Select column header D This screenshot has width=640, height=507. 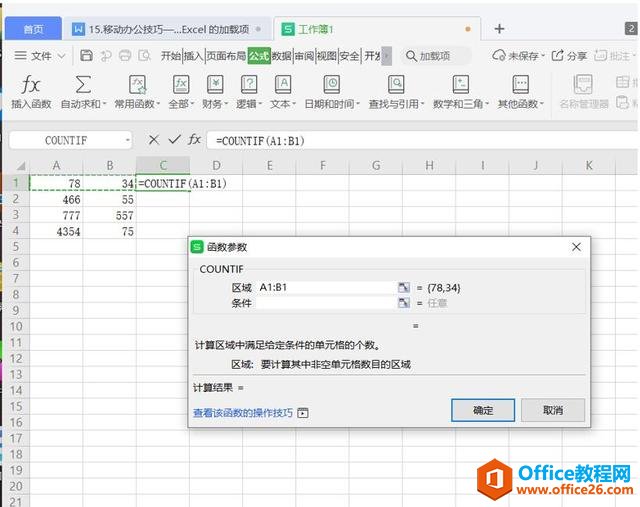pyautogui.click(x=216, y=165)
